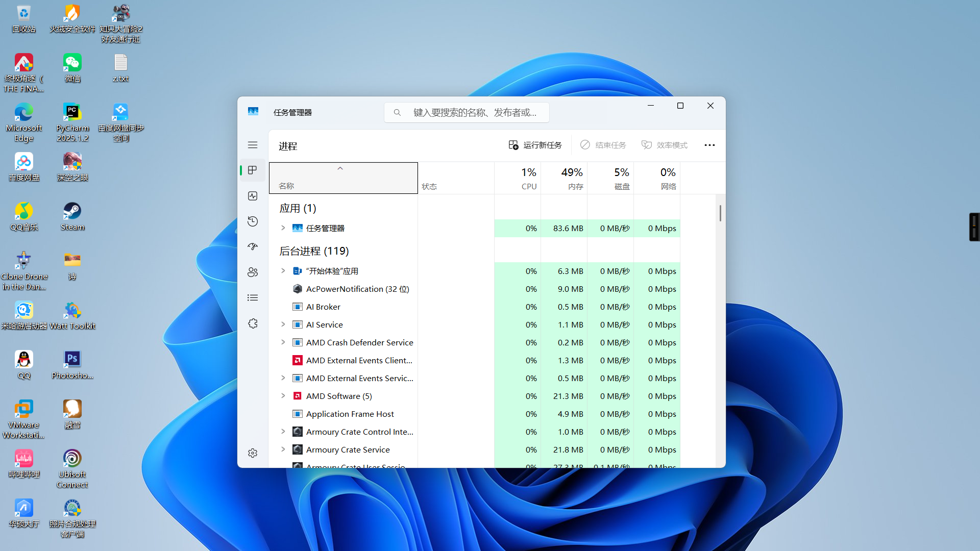Open the Users page icon
Screen dimensions: 980x551
[253, 272]
